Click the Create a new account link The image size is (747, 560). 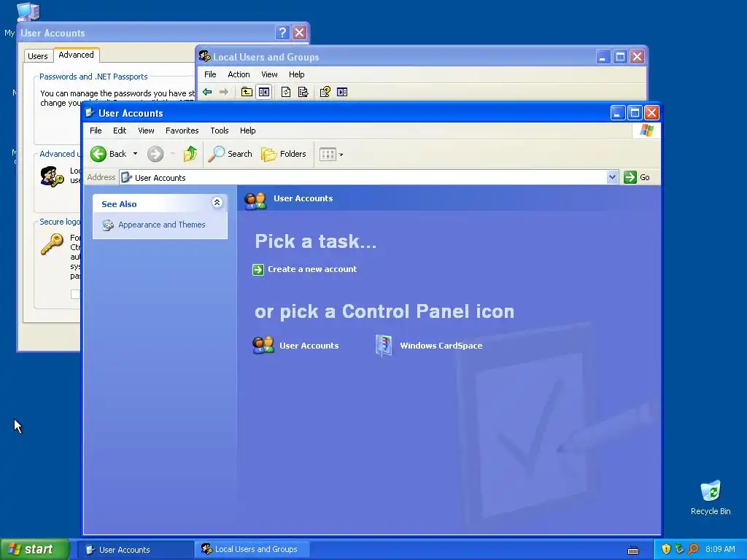click(312, 269)
